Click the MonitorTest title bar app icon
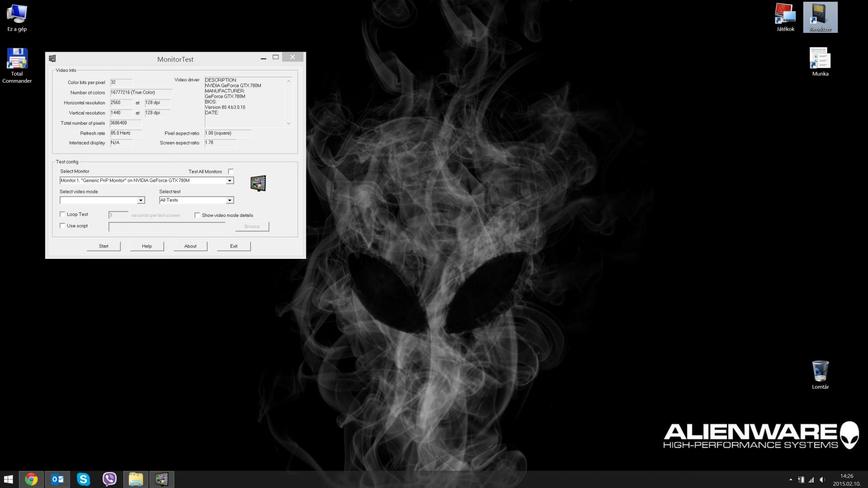Viewport: 868px width, 488px height. (x=52, y=58)
